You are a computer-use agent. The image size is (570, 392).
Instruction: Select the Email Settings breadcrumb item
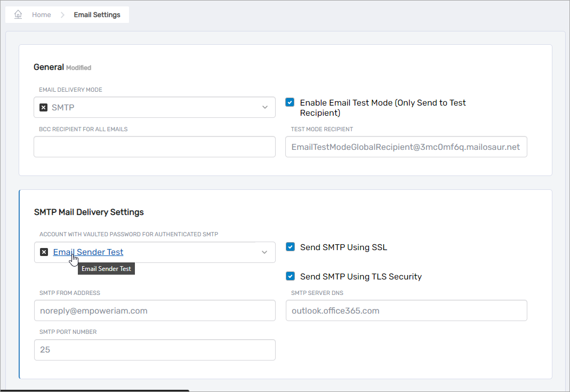(97, 15)
